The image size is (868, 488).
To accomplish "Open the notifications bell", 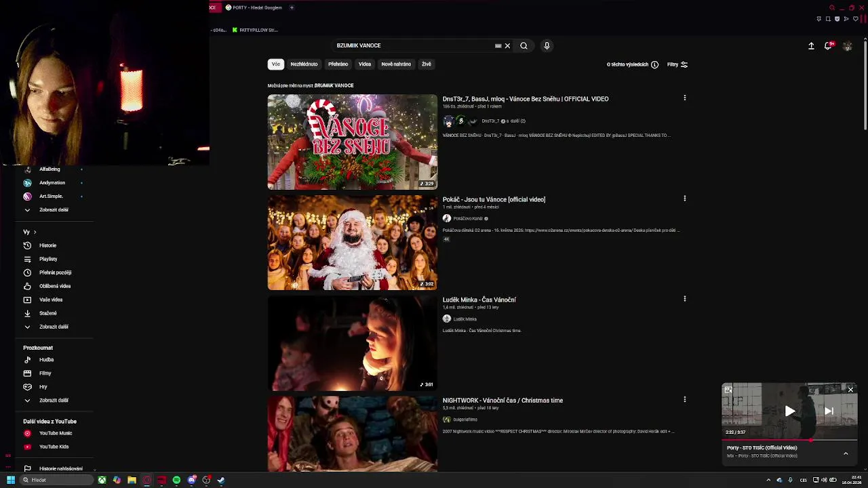I will [828, 45].
